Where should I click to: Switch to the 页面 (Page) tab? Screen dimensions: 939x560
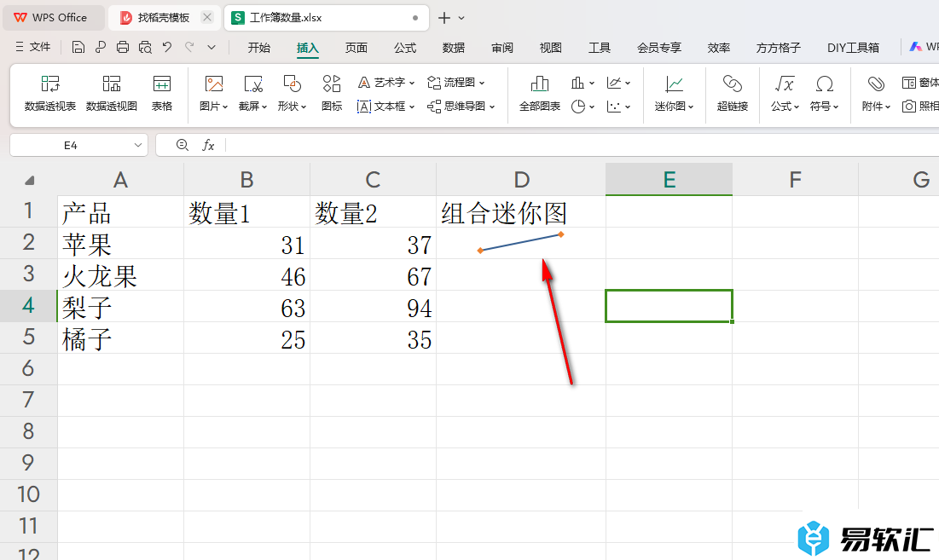click(x=356, y=48)
